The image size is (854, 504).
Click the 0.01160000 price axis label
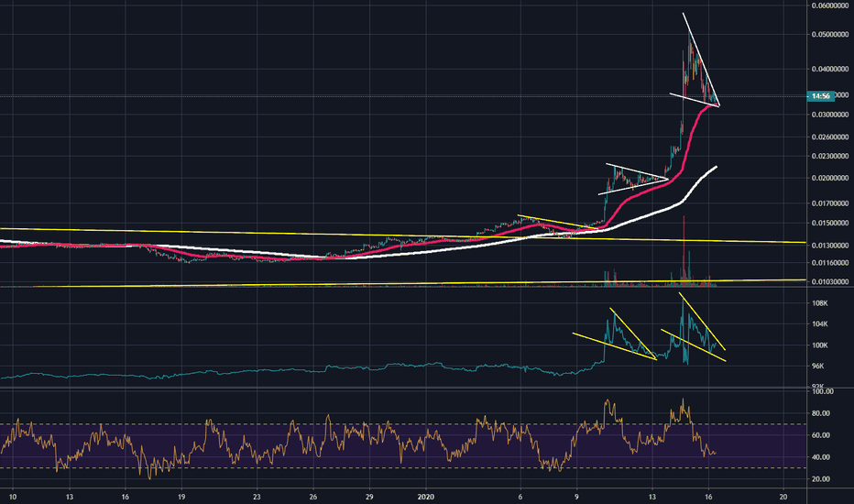(830, 263)
